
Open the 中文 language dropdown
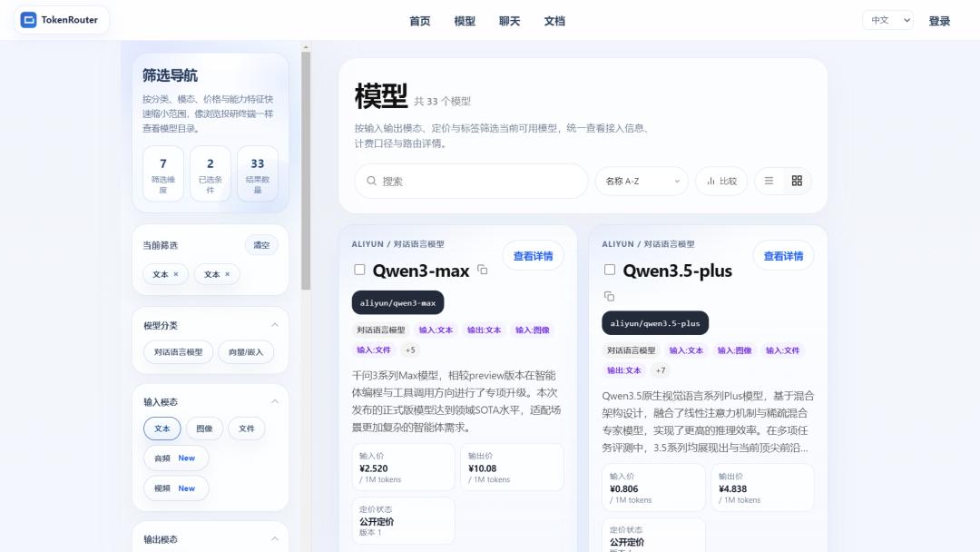click(x=887, y=20)
